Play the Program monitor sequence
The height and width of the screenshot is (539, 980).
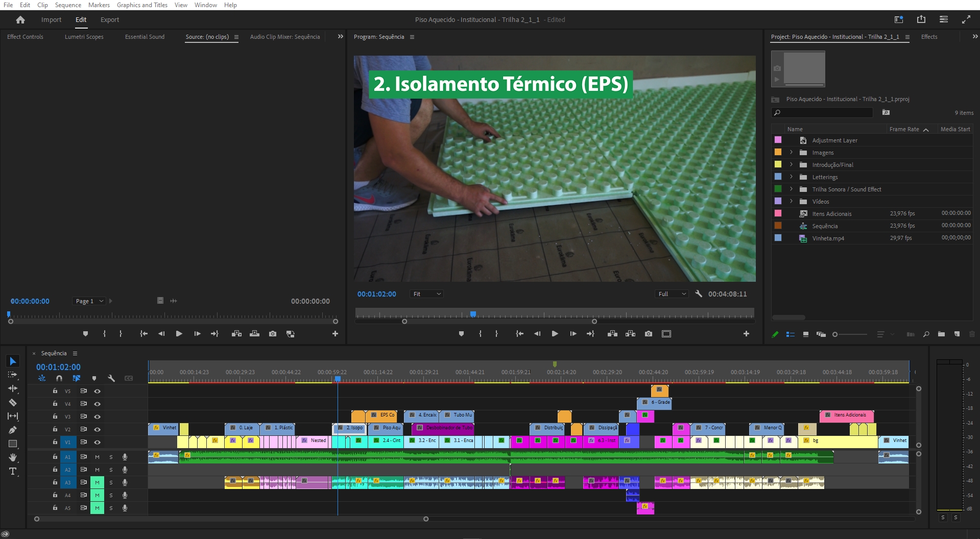555,334
